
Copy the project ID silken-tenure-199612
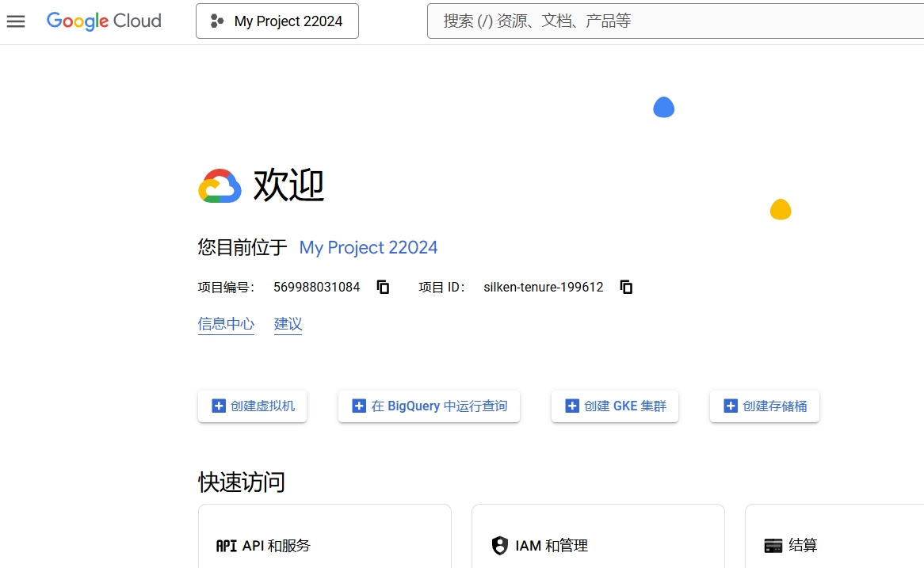[626, 287]
